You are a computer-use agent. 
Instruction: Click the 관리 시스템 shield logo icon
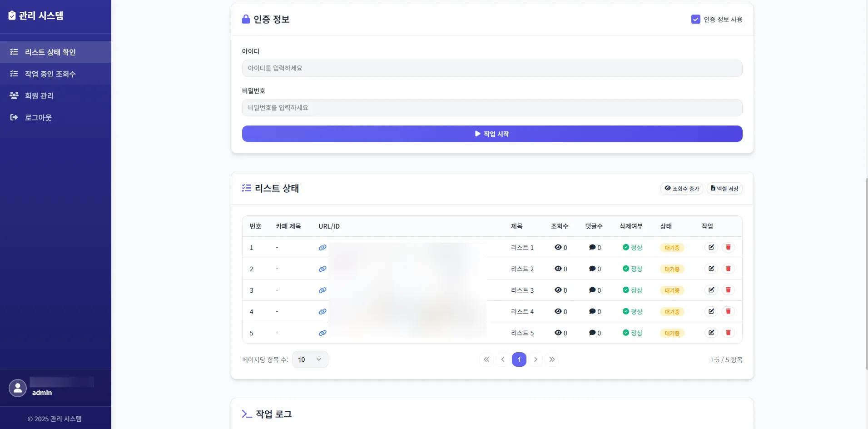tap(12, 15)
